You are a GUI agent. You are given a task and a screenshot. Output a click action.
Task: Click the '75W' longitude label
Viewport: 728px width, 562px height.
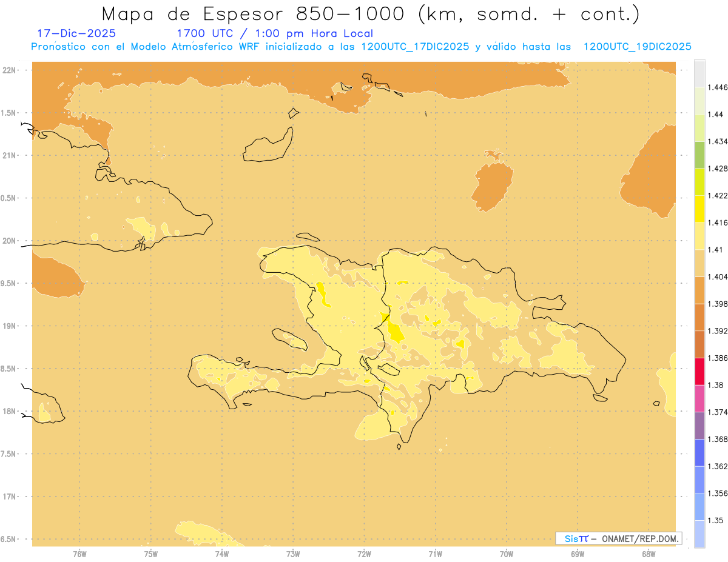[150, 554]
